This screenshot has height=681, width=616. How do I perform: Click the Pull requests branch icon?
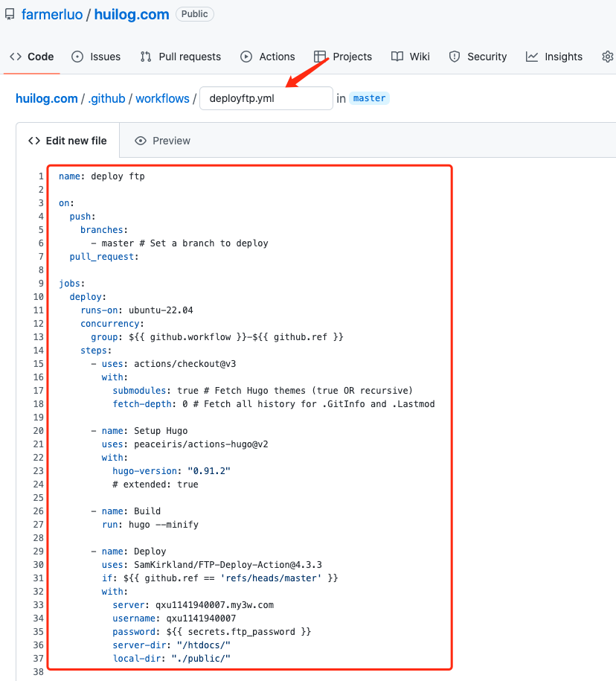[146, 57]
